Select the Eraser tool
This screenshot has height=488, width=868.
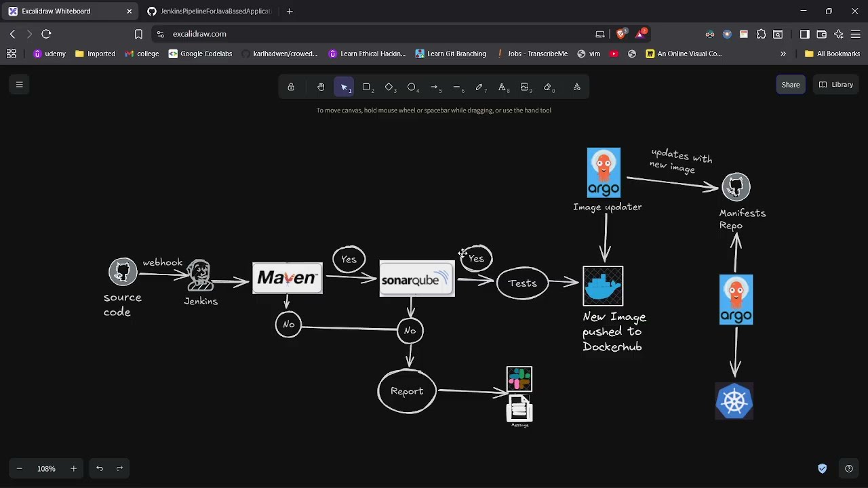[548, 87]
